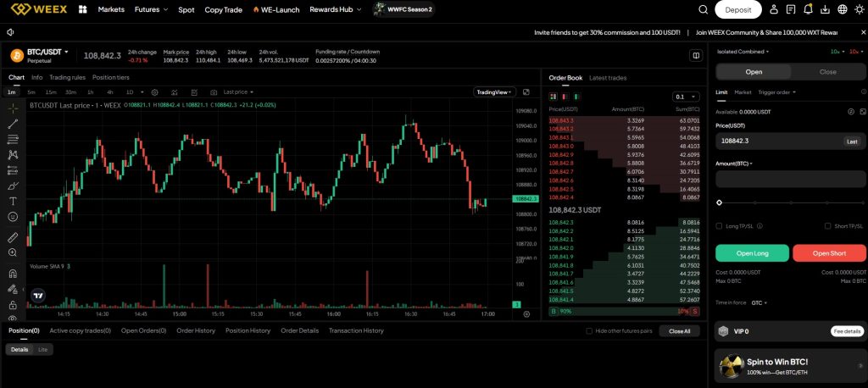Open the TradingView chart type dropdown
Screen dimensions: 868x388
click(494, 91)
